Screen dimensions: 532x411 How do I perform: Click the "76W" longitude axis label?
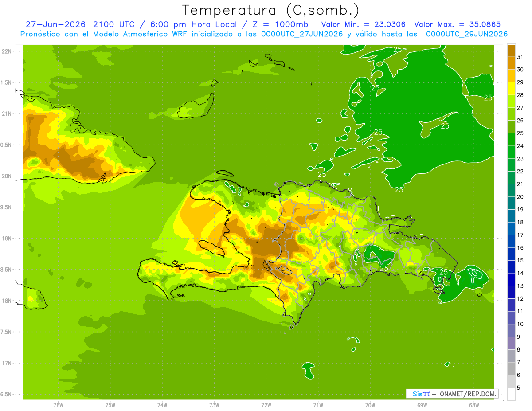[58, 405]
